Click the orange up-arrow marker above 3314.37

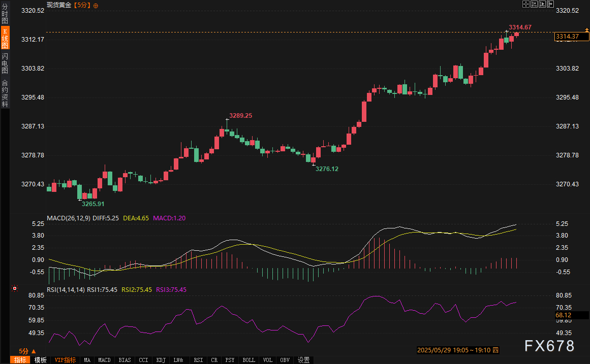[x=587, y=31]
